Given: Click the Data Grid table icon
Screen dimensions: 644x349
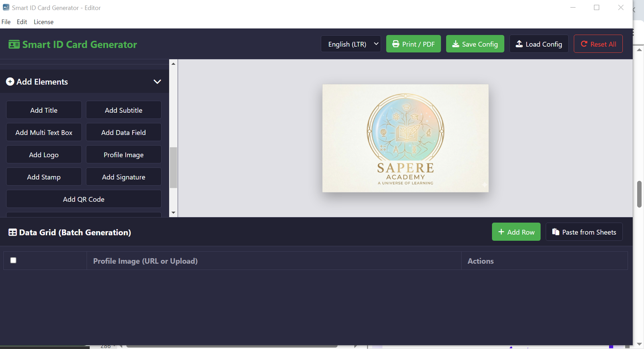Looking at the screenshot, I should click(x=13, y=232).
